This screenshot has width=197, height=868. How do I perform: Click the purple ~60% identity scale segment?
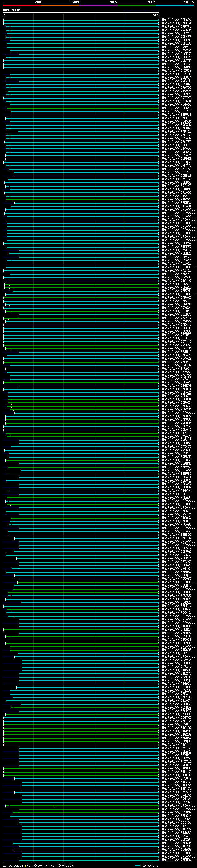(x=99, y=6)
